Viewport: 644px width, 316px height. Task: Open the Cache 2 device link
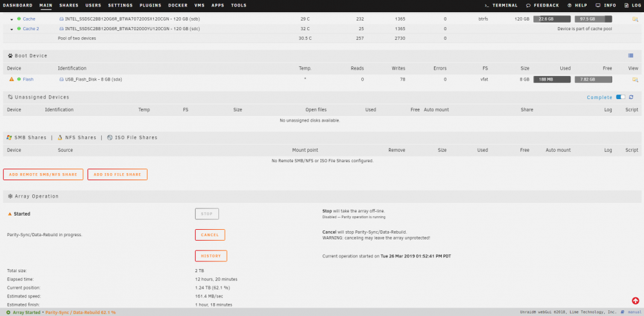[31, 29]
